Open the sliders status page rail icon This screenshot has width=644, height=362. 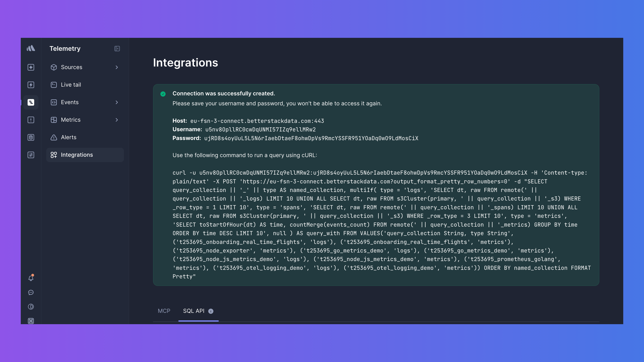click(x=31, y=155)
